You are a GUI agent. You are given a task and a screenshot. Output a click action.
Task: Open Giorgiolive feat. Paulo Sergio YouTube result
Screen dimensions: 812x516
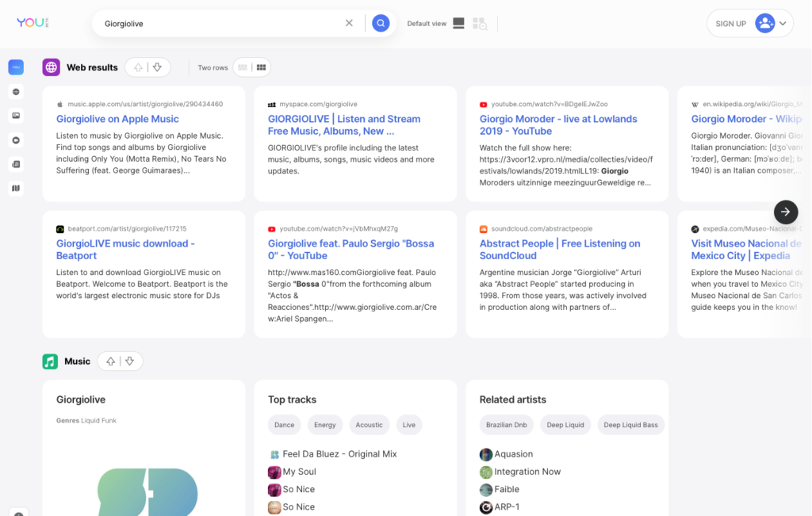click(350, 250)
